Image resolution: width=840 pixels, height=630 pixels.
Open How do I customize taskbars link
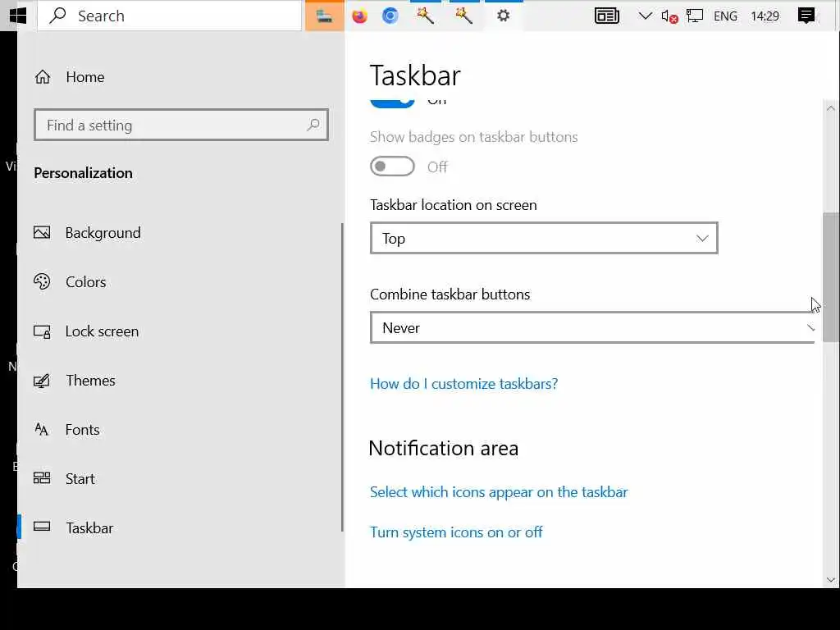464,384
